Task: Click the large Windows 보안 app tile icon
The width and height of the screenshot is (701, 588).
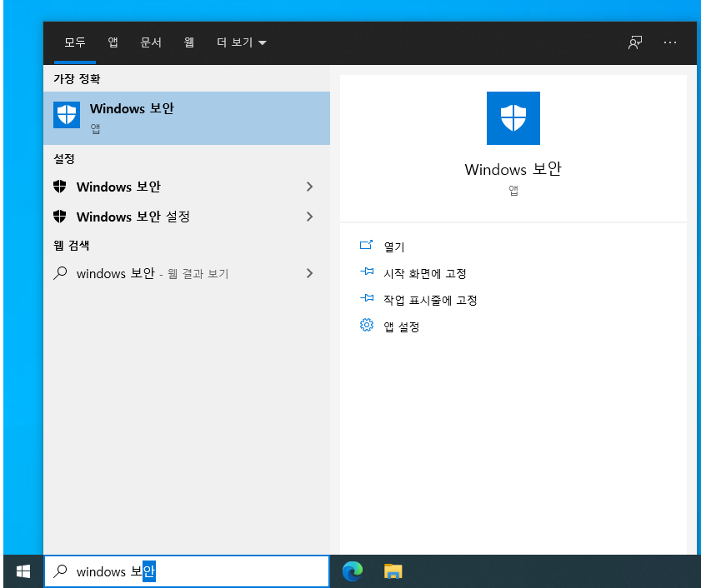Action: (x=513, y=118)
